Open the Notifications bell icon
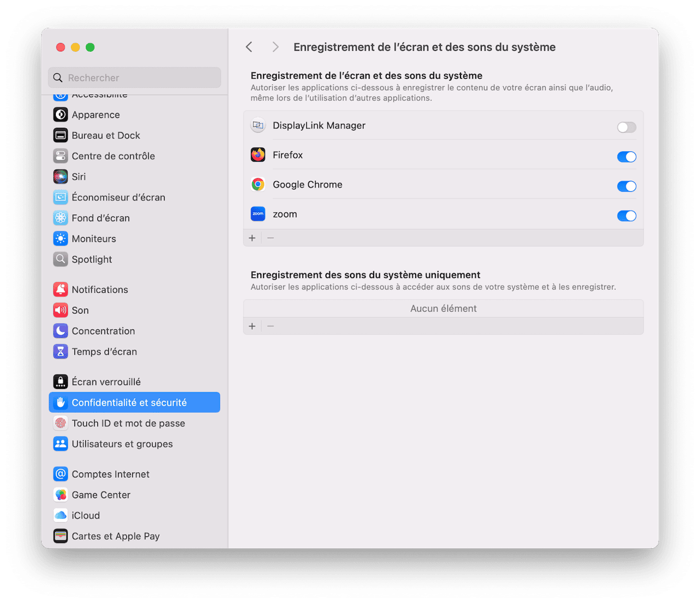 point(60,289)
